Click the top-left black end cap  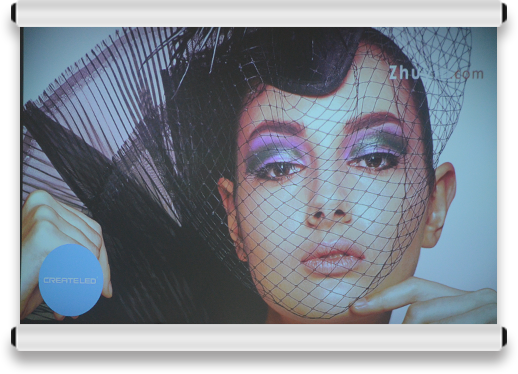14,13
